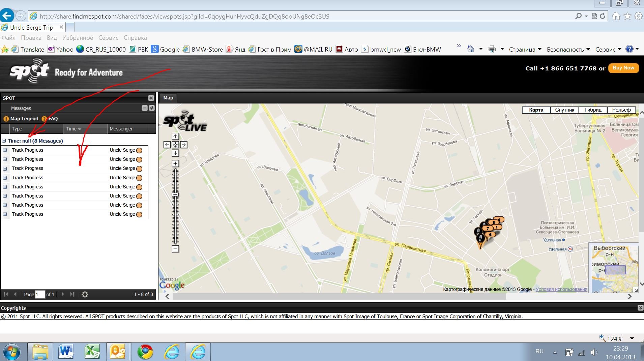Open the Страница dropdown menu
The height and width of the screenshot is (361, 644).
point(525,49)
